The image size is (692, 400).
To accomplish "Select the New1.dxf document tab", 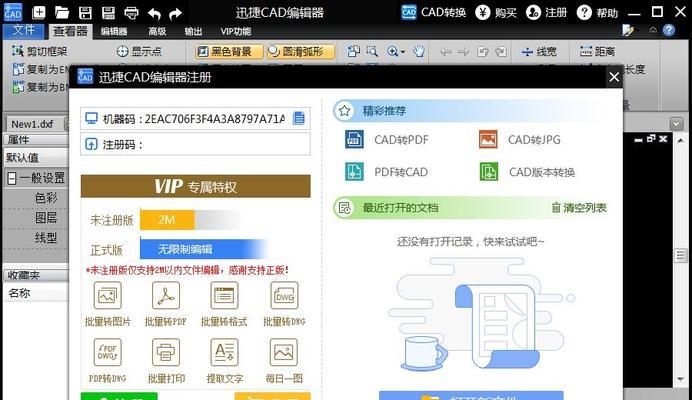I will click(33, 124).
